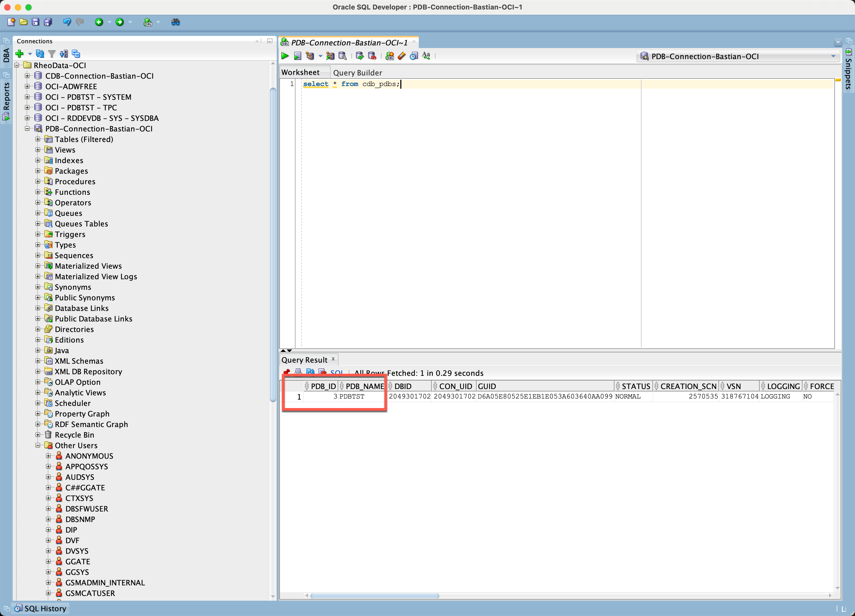Screen dimensions: 855x616
Task: Collapse the RheoData-OCI folder
Action: (17, 65)
